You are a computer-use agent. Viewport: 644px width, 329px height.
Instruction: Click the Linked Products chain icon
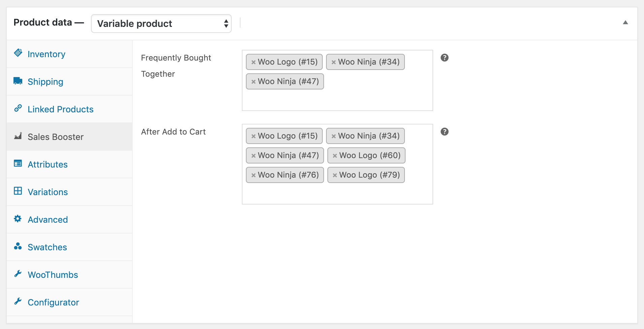(x=18, y=108)
